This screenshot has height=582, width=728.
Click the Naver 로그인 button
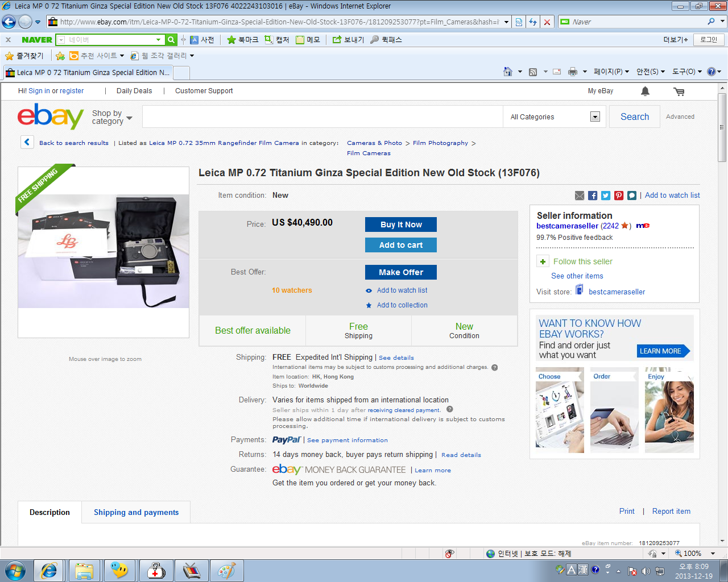pyautogui.click(x=709, y=40)
